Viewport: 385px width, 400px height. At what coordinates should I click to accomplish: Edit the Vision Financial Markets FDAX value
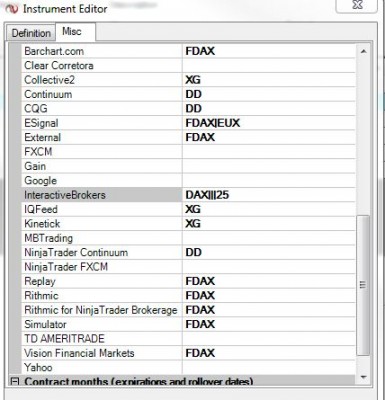pos(269,353)
